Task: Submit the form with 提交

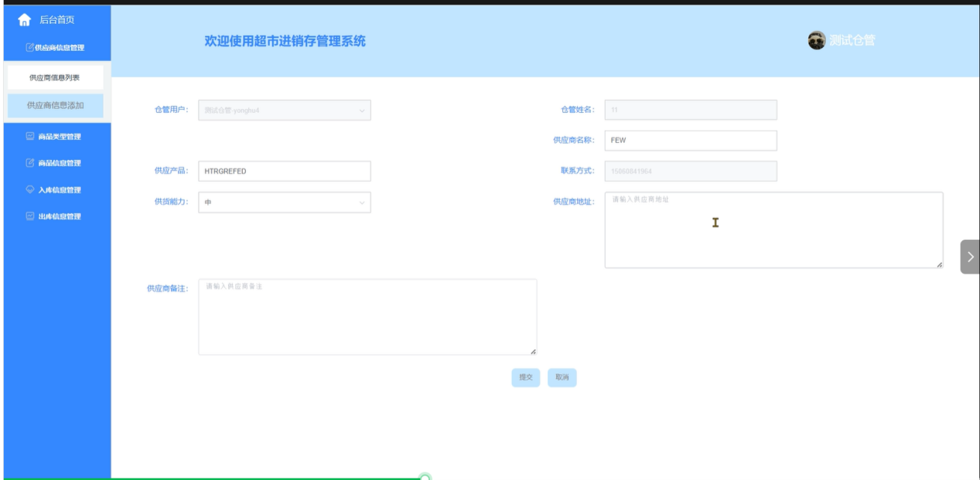Action: click(526, 377)
